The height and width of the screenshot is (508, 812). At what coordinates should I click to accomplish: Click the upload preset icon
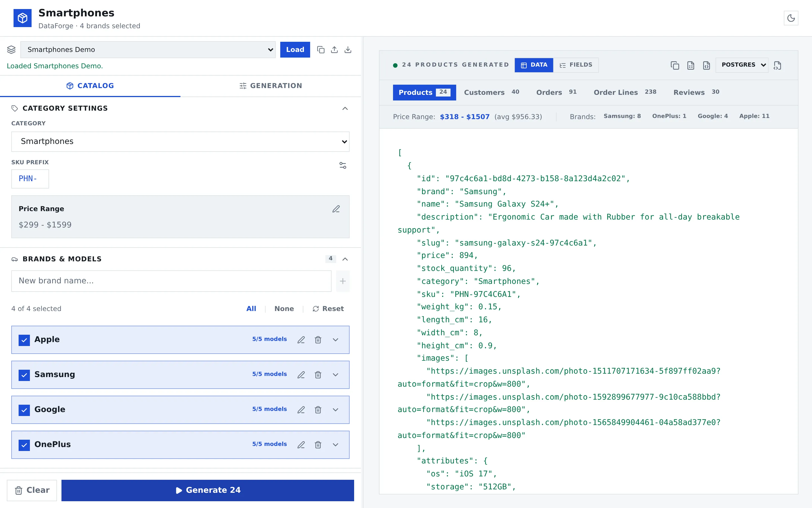click(x=334, y=50)
